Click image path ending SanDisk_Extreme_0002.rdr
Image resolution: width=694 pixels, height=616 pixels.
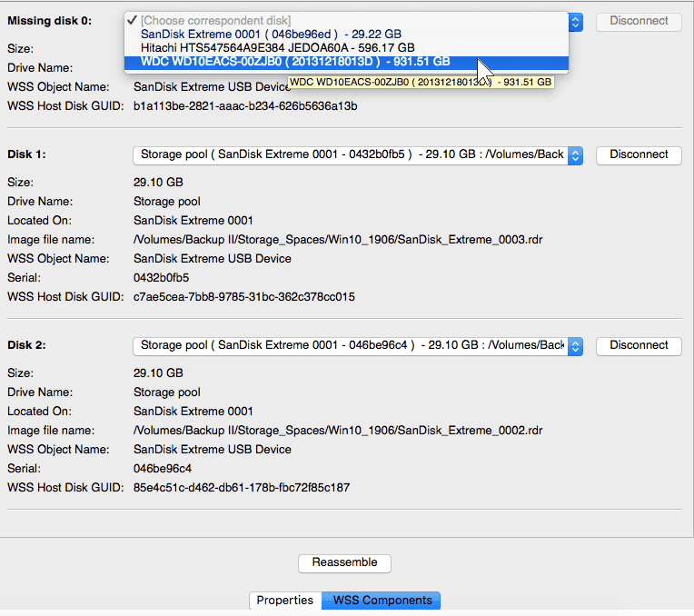pos(338,431)
